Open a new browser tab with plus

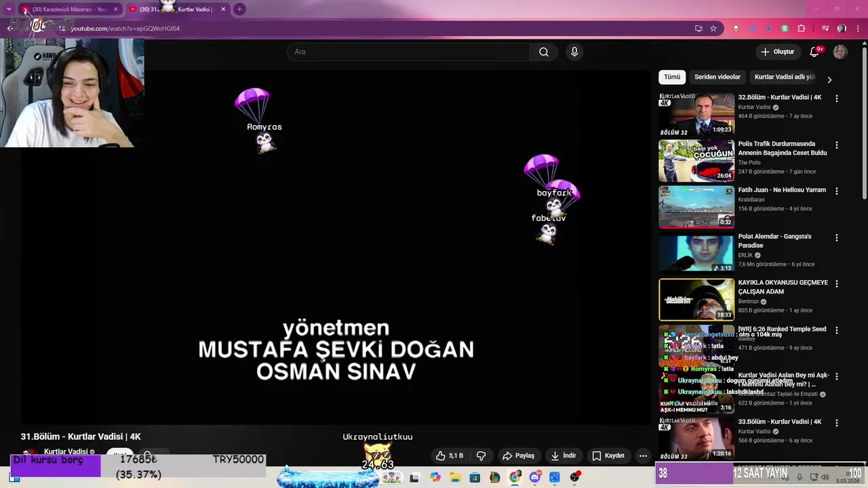(239, 9)
